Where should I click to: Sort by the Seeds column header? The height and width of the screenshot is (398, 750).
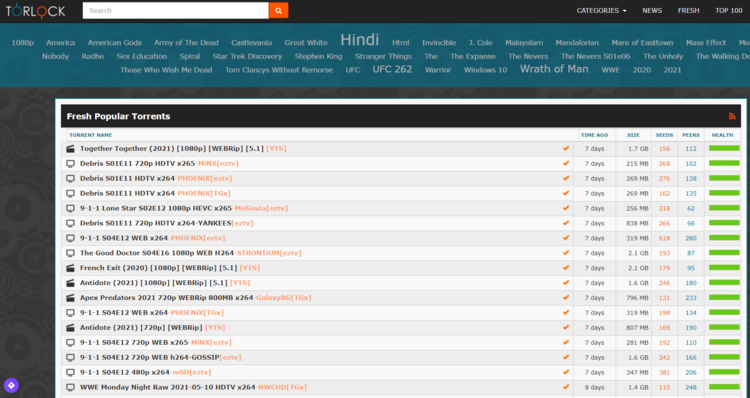point(664,135)
